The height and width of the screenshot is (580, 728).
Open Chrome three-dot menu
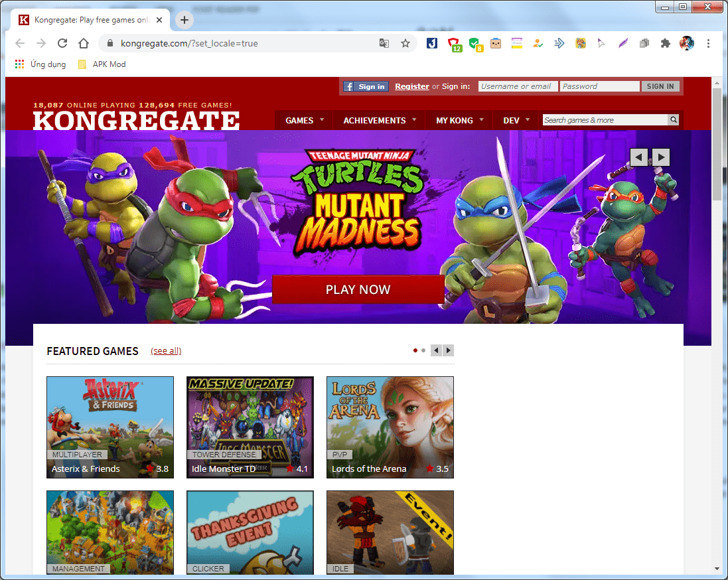[x=708, y=43]
